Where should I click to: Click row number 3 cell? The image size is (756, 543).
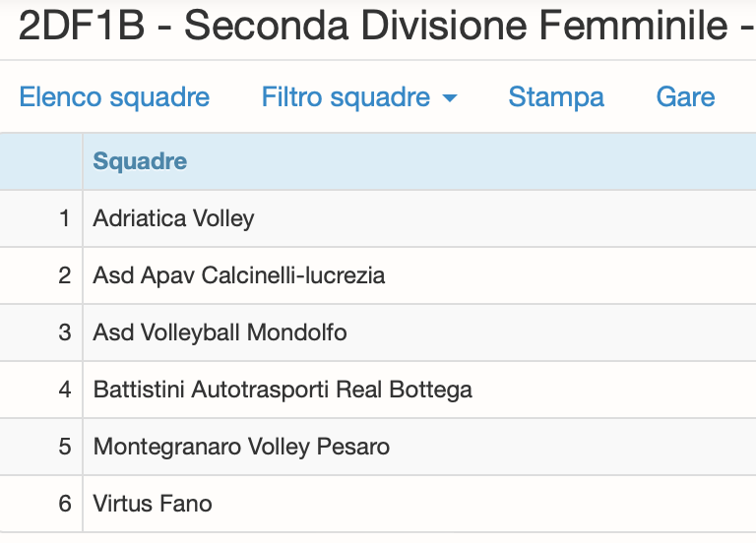coord(41,332)
